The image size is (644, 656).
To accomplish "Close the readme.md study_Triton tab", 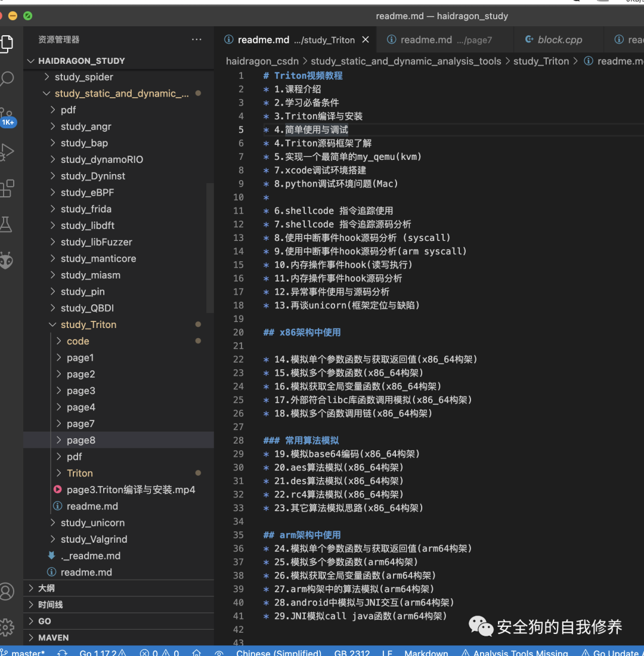I will (366, 39).
